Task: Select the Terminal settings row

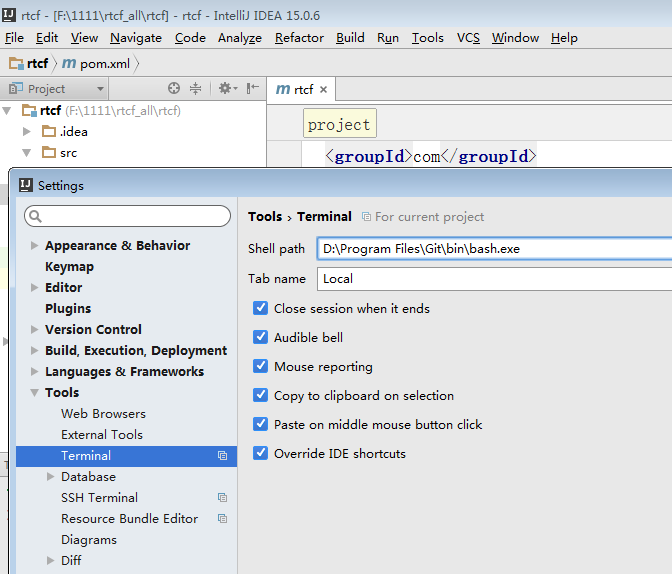Action: [x=126, y=455]
